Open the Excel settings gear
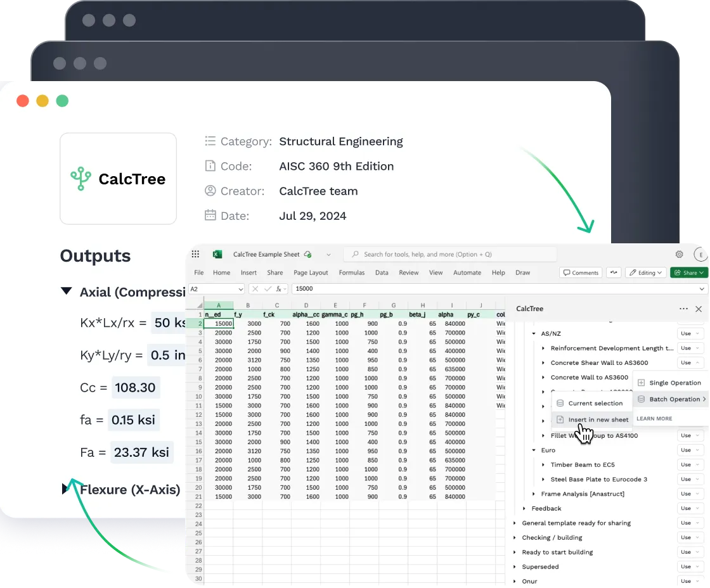This screenshot has width=710, height=588. [679, 254]
